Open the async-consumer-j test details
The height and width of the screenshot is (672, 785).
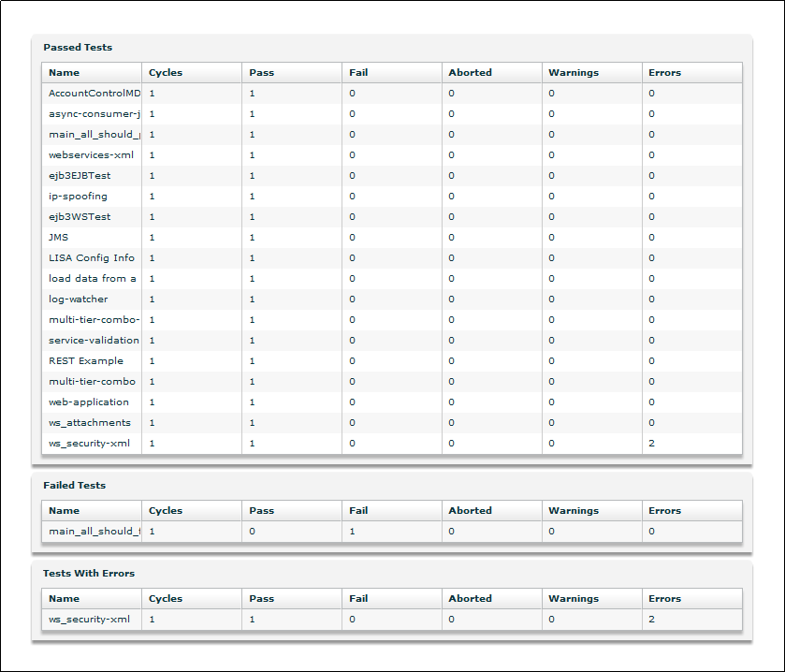[x=90, y=113]
